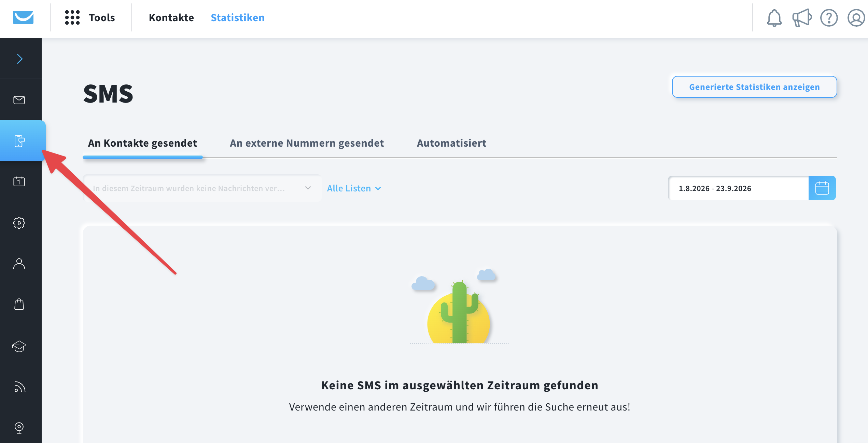Open the date range calendar picker
The width and height of the screenshot is (868, 443).
[x=822, y=188]
